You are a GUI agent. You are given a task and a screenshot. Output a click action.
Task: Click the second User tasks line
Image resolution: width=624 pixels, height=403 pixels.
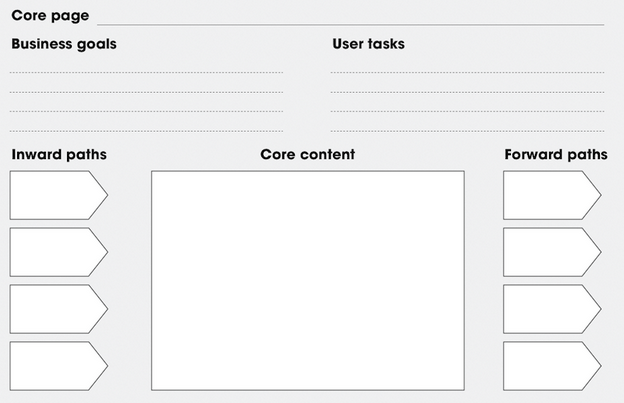pyautogui.click(x=467, y=92)
